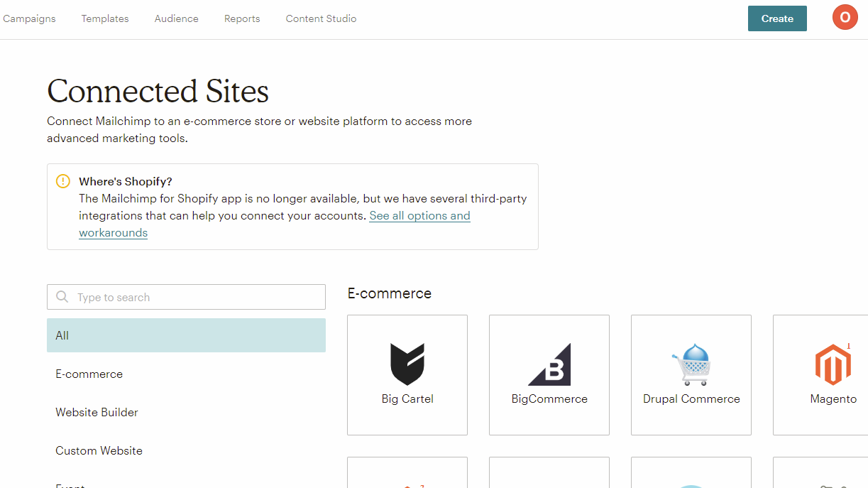The width and height of the screenshot is (868, 488).
Task: Open Content Studio
Action: (x=322, y=18)
